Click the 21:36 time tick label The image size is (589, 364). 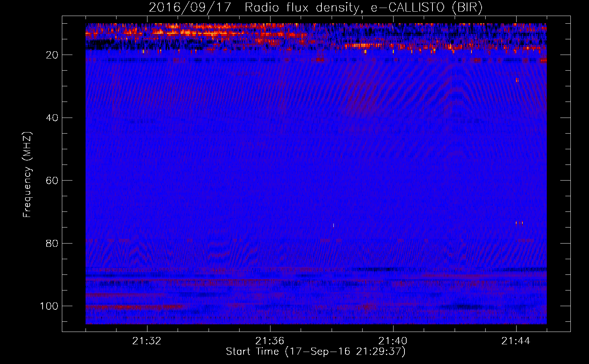[x=270, y=341]
